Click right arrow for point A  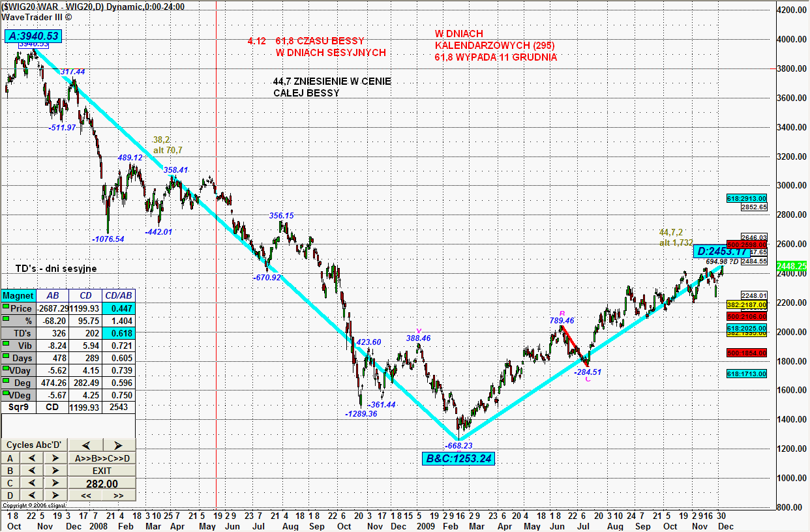coord(55,458)
